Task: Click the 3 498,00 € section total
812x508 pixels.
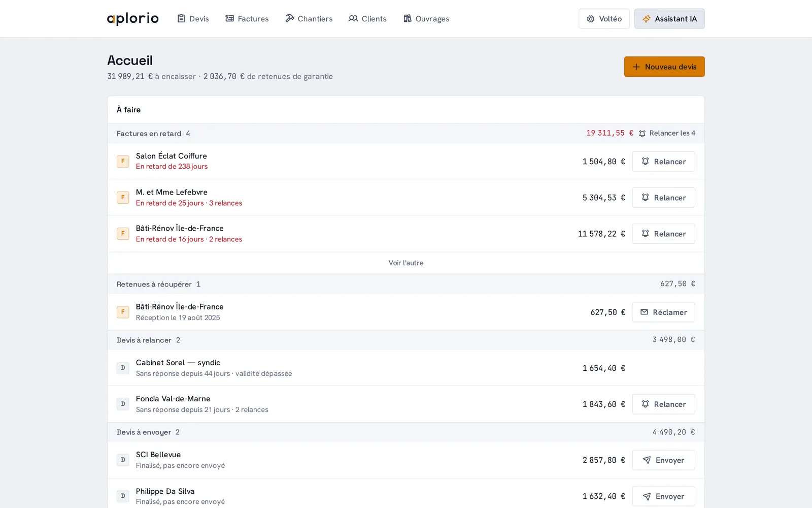Action: tap(673, 340)
